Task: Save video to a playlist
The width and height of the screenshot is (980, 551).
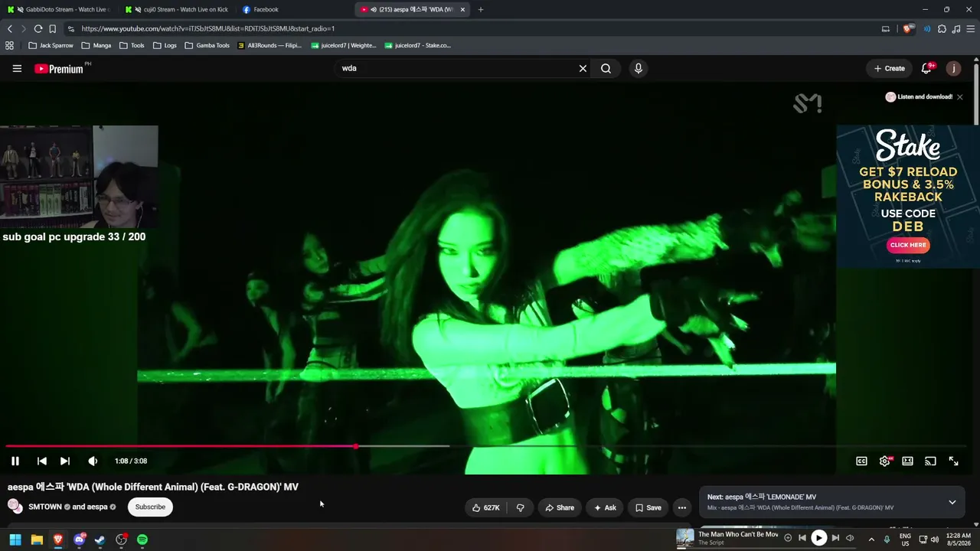Action: click(x=648, y=507)
